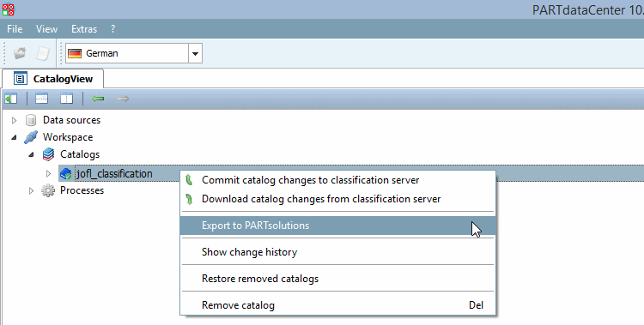Expand the Processes tree node

[31, 190]
